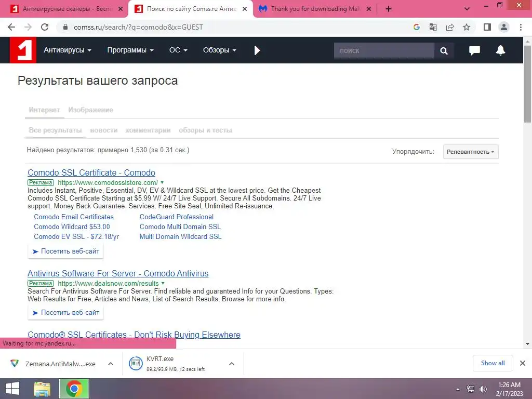This screenshot has height=399, width=532.
Task: Select the обзоры и тесты filter
Action: [x=205, y=130]
